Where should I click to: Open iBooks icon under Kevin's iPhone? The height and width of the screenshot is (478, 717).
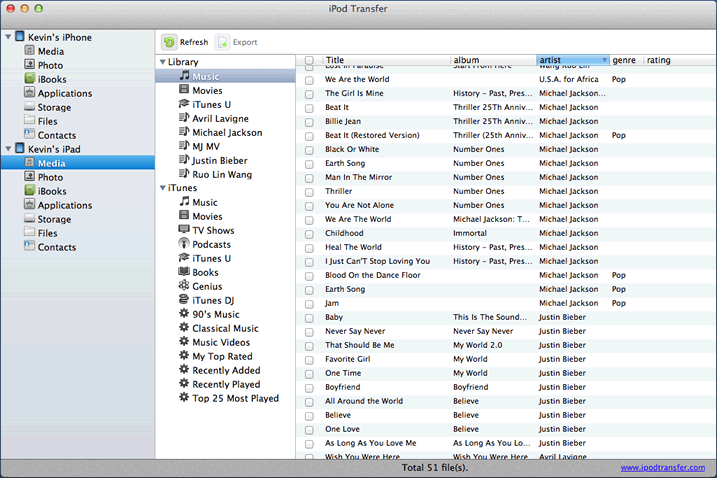point(29,79)
